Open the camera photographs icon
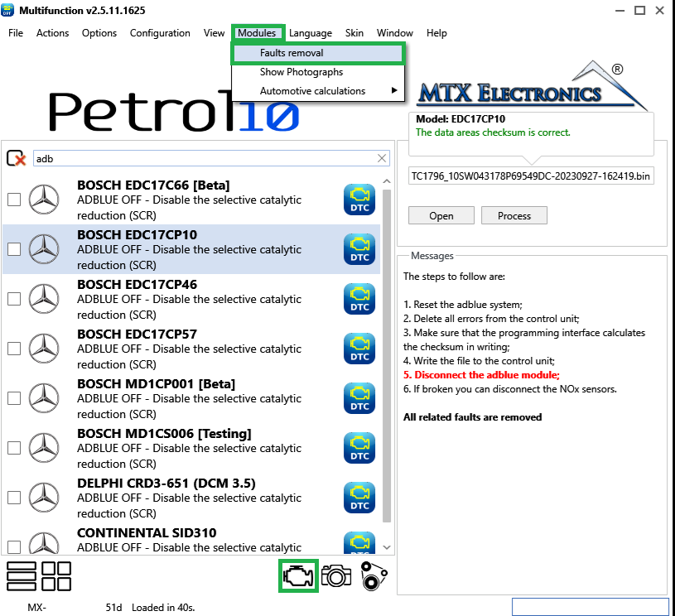 tap(336, 576)
